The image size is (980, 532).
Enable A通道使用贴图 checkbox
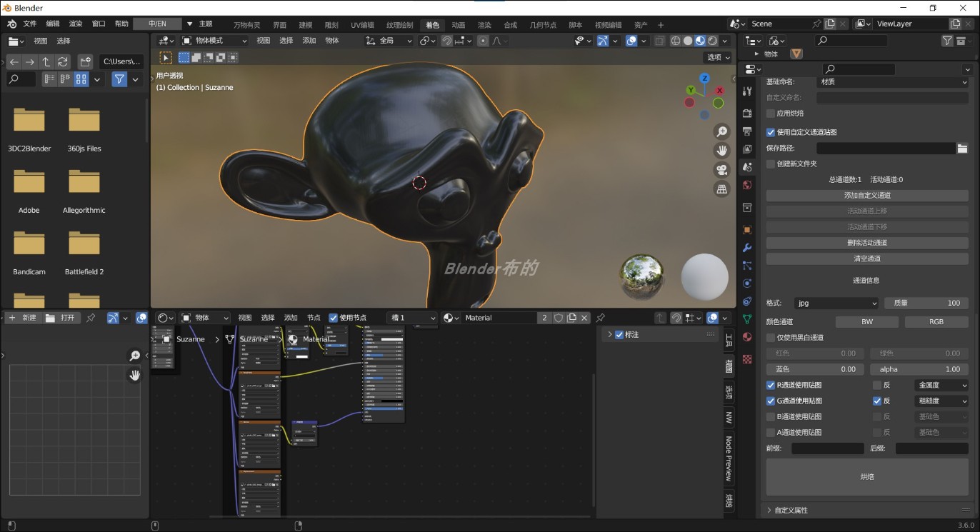click(771, 433)
